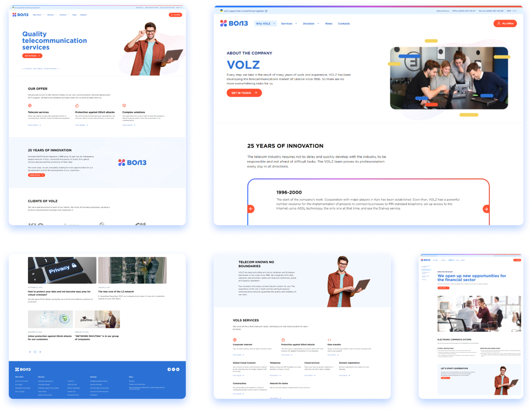The width and height of the screenshot is (532, 411).
Task: Switch language to ENG in About page header
Action: (x=514, y=11)
